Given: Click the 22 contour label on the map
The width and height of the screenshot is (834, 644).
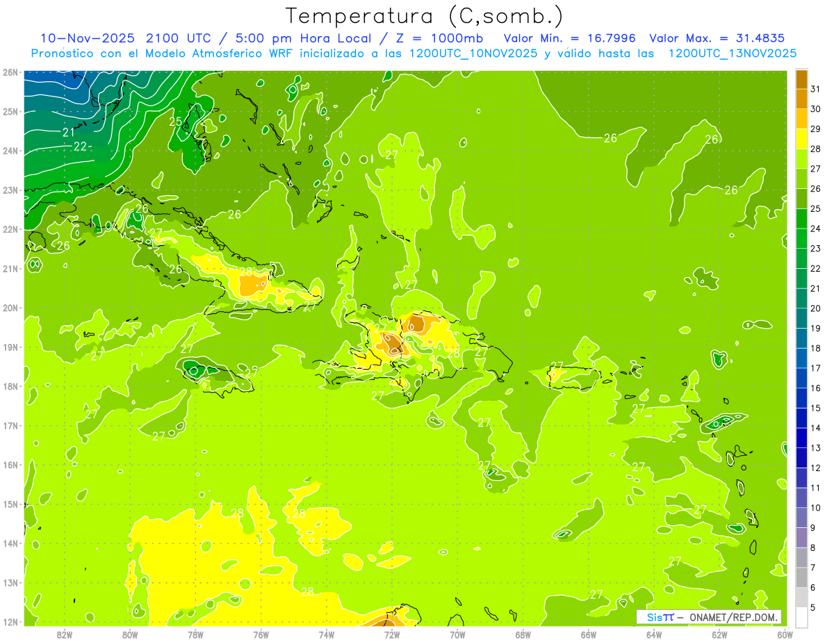Looking at the screenshot, I should pos(81,146).
